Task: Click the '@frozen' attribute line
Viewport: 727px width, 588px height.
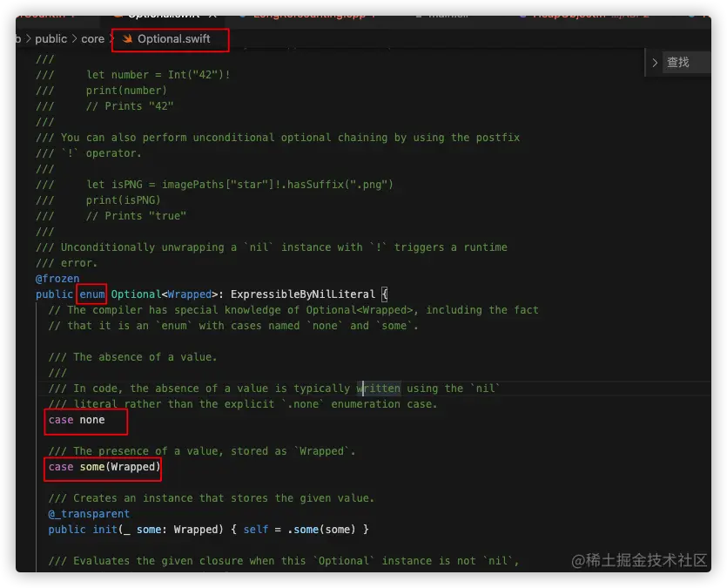Action: point(57,279)
